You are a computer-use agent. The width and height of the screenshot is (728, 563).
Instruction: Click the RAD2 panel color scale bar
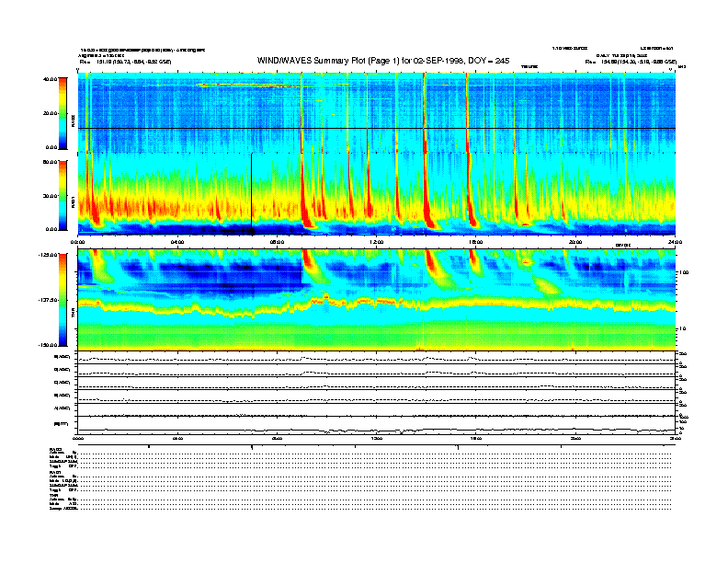[x=63, y=113]
